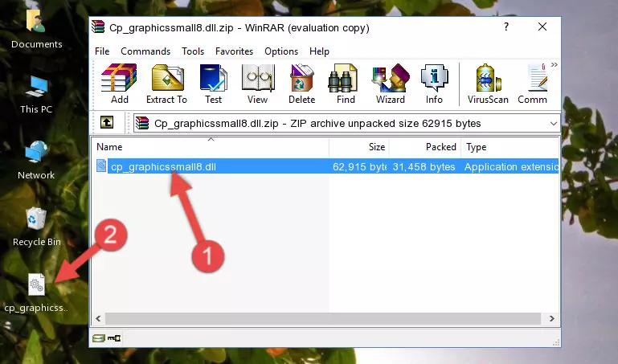Image resolution: width=618 pixels, height=364 pixels.
Task: Sort by Packed column header
Action: (425, 147)
